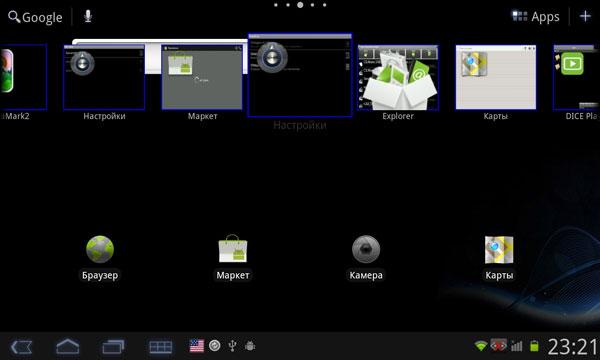
Task: Select the Маркет recent app thumbnail
Action: 202,77
